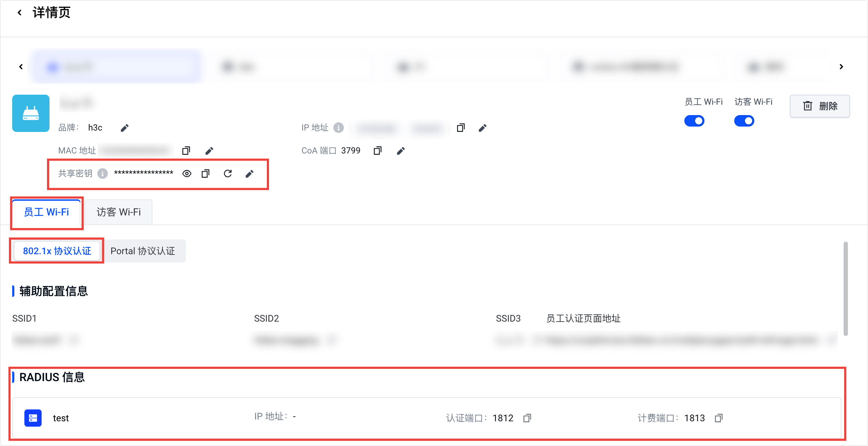
Task: Select Portal 协议认证 mode
Action: pyautogui.click(x=143, y=251)
